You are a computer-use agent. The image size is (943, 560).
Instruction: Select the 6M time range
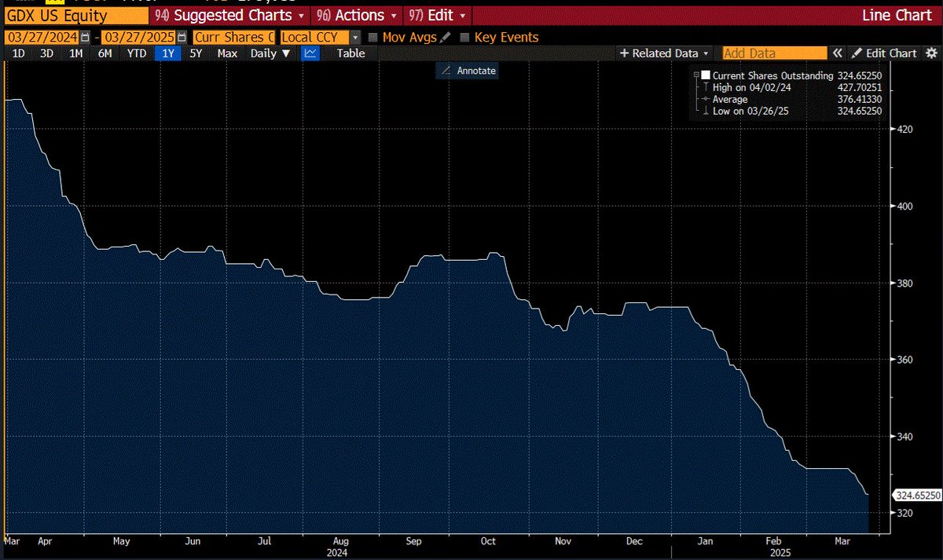click(x=105, y=53)
